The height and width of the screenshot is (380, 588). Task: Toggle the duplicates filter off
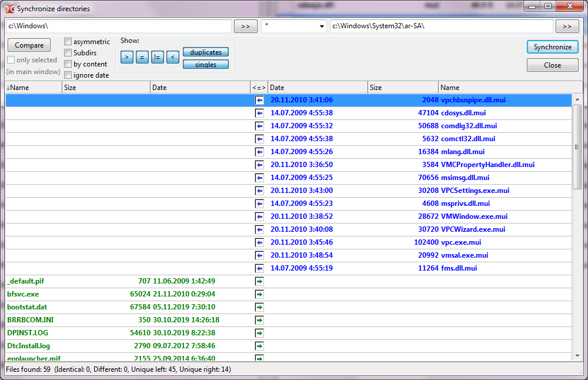(205, 52)
